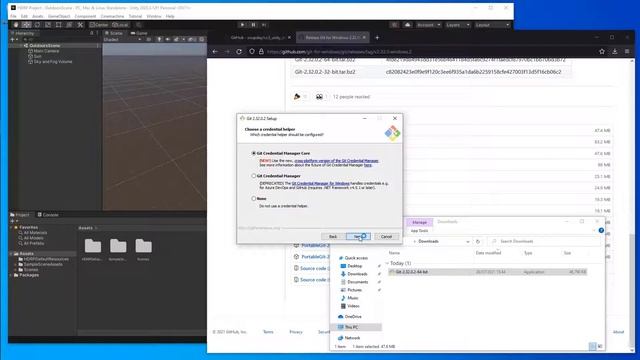Click Search Downloads field

[x=545, y=242]
